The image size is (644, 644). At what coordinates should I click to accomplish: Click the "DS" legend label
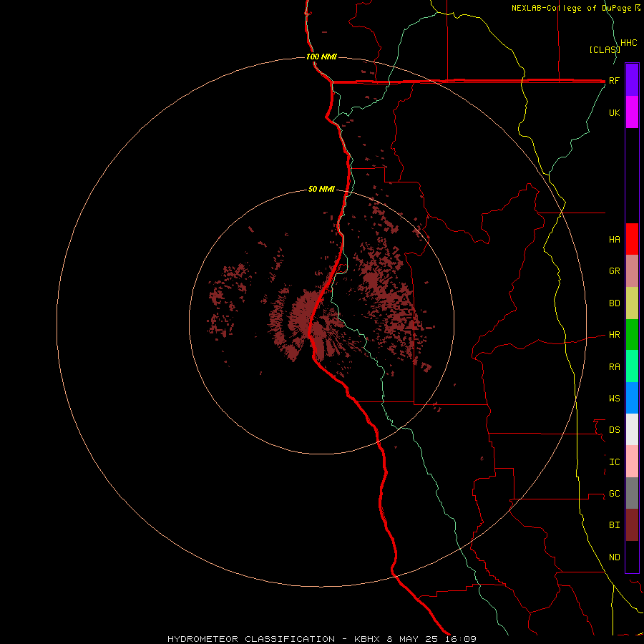(x=615, y=429)
